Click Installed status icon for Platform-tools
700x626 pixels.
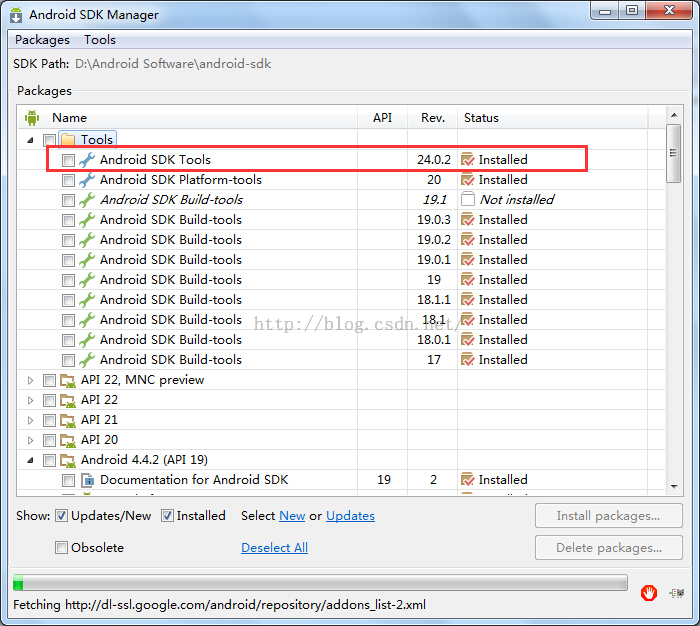[x=467, y=179]
